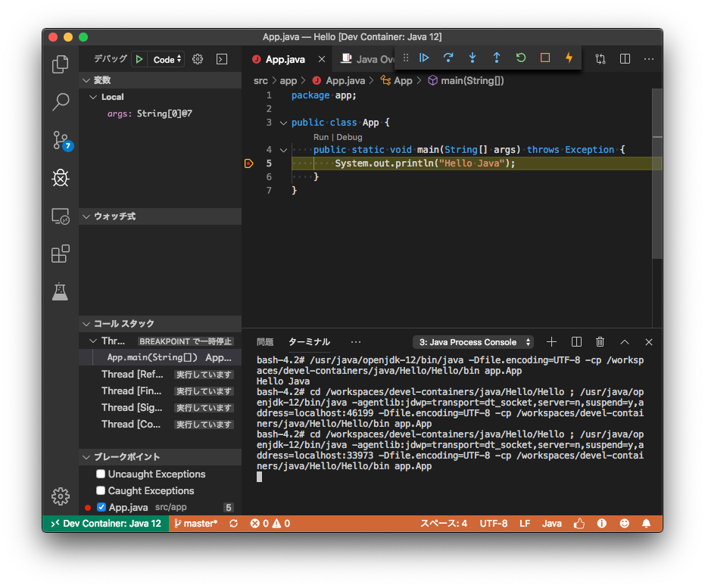Disable the App.java breakpoint checkbox

[101, 507]
